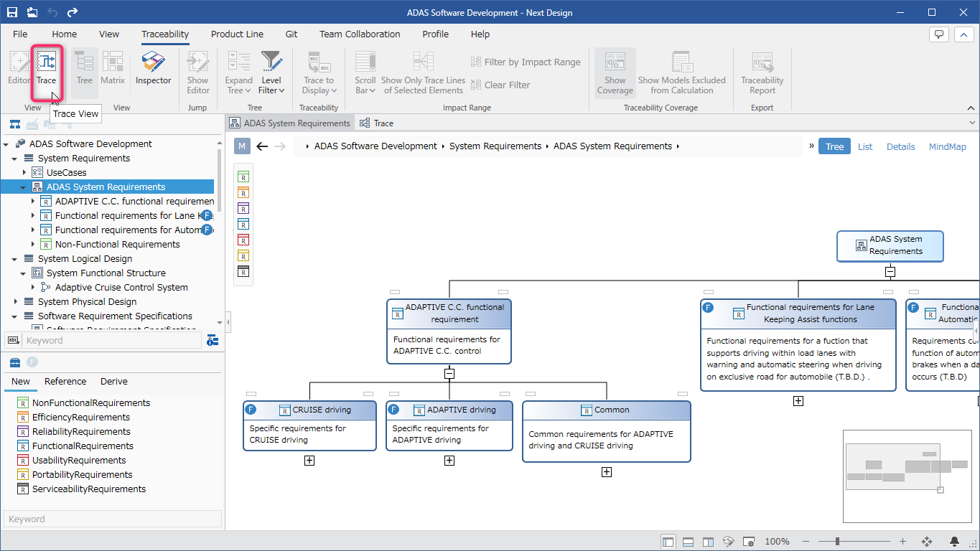Open the Level Filter dropdown
Image resolution: width=980 pixels, height=551 pixels.
[x=271, y=72]
